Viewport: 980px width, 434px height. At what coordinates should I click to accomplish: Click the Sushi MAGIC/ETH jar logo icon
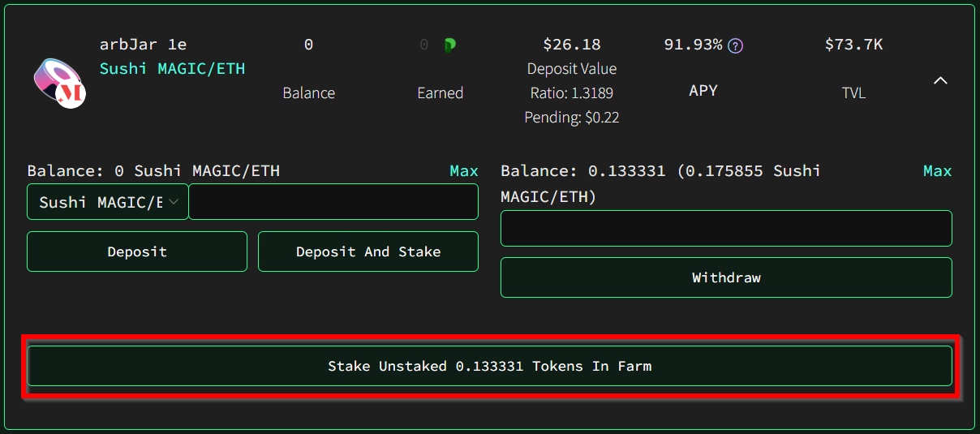(x=60, y=83)
